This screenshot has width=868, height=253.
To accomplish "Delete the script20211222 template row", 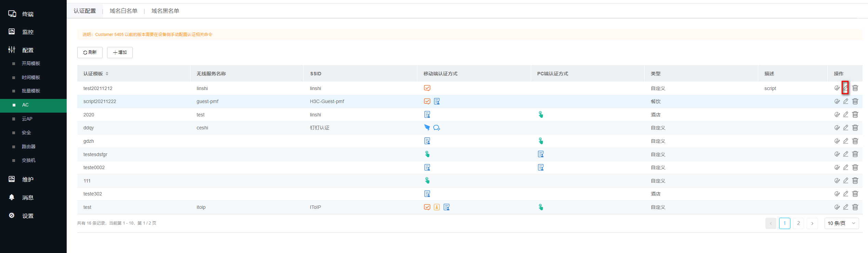I will click(855, 101).
